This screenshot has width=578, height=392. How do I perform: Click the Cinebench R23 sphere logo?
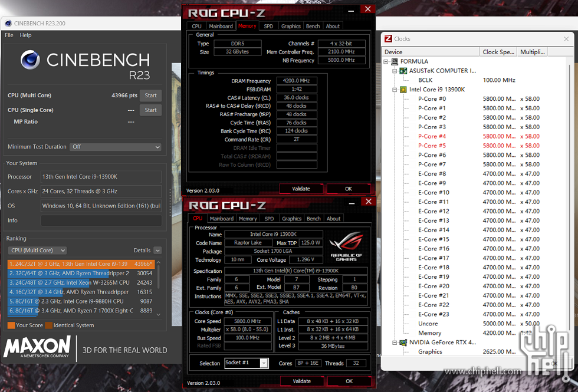coord(30,60)
